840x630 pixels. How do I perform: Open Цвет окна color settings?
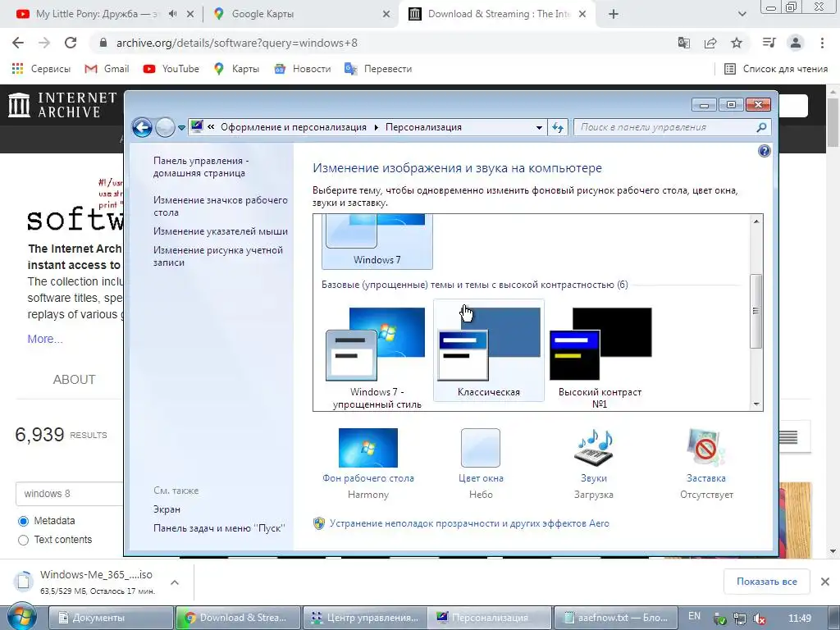click(x=481, y=464)
